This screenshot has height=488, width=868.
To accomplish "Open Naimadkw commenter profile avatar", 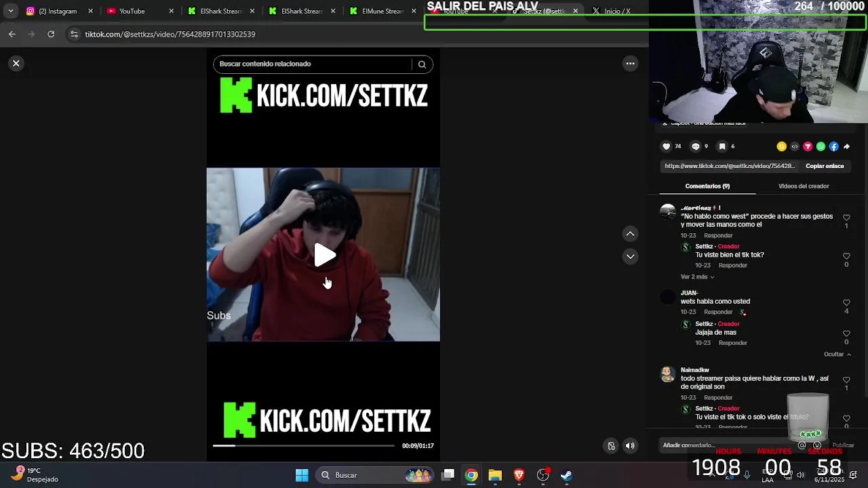I will [x=668, y=374].
